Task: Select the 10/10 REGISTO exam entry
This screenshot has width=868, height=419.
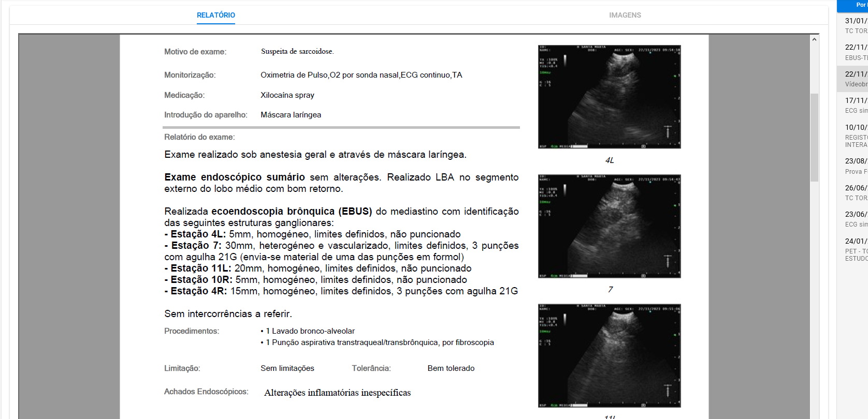Action: [856, 135]
